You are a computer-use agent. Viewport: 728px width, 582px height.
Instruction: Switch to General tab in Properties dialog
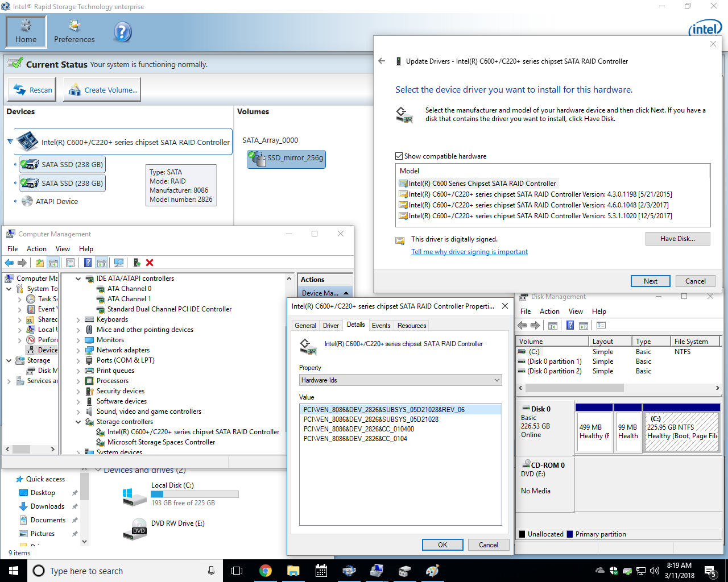305,326
